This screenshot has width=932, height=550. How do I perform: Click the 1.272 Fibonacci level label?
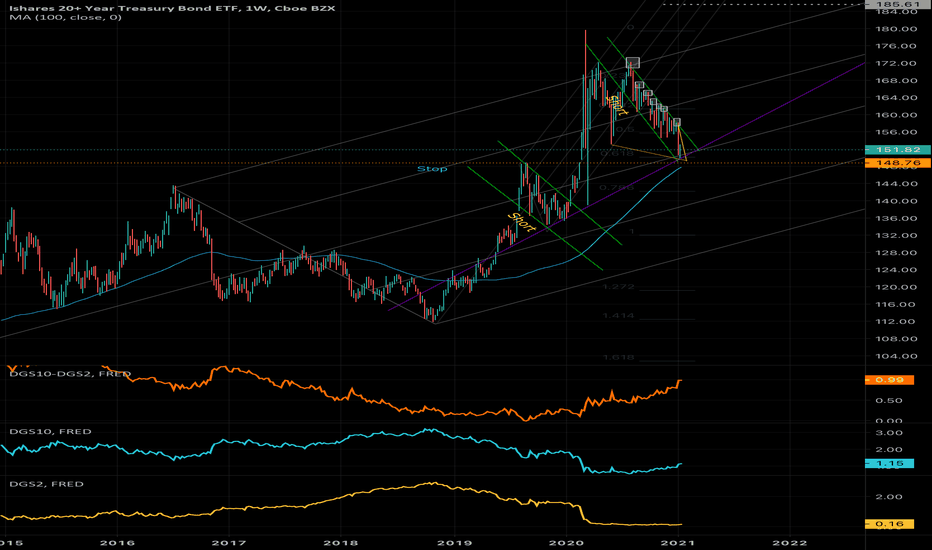coord(618,287)
